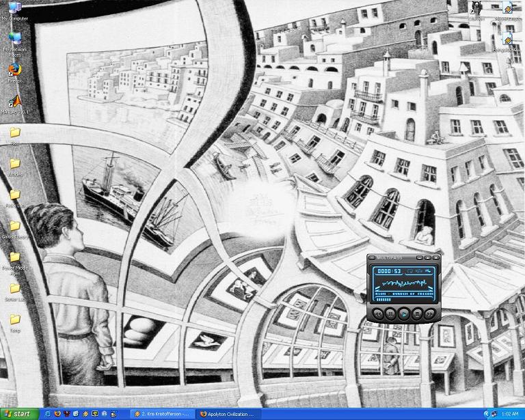Image resolution: width=525 pixels, height=420 pixels.
Task: Select the Firefox desktop shortcut
Action: tap(15, 72)
